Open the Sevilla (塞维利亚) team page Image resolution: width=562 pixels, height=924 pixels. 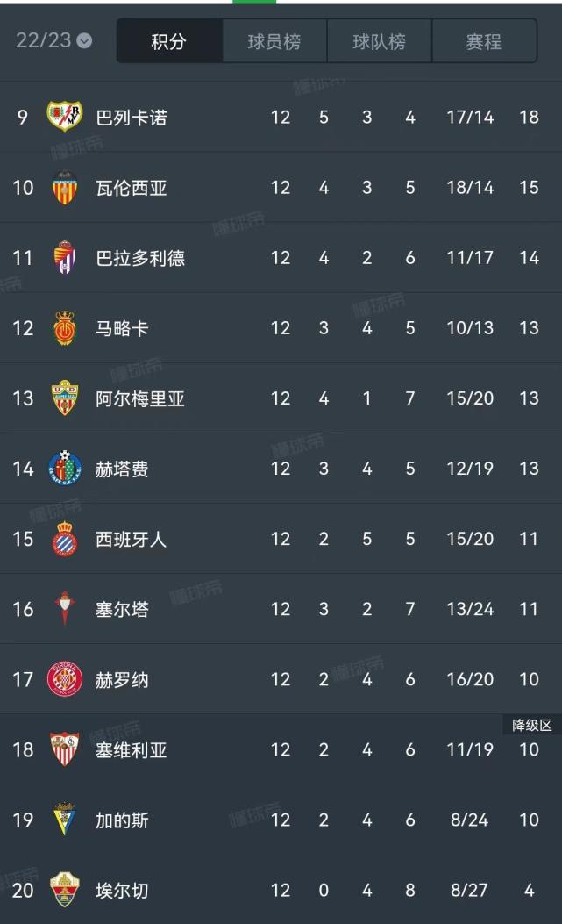pos(130,749)
